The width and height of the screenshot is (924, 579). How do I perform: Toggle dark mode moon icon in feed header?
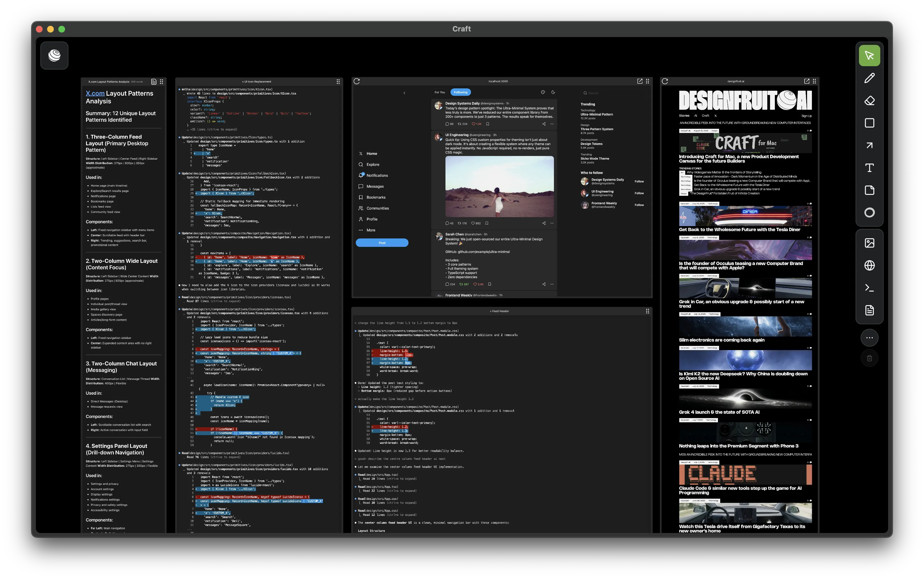click(553, 92)
